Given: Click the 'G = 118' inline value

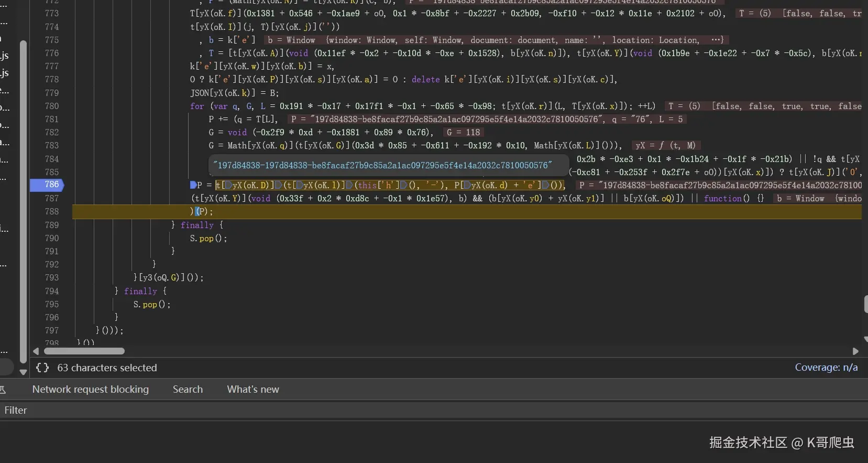Looking at the screenshot, I should click(x=463, y=132).
